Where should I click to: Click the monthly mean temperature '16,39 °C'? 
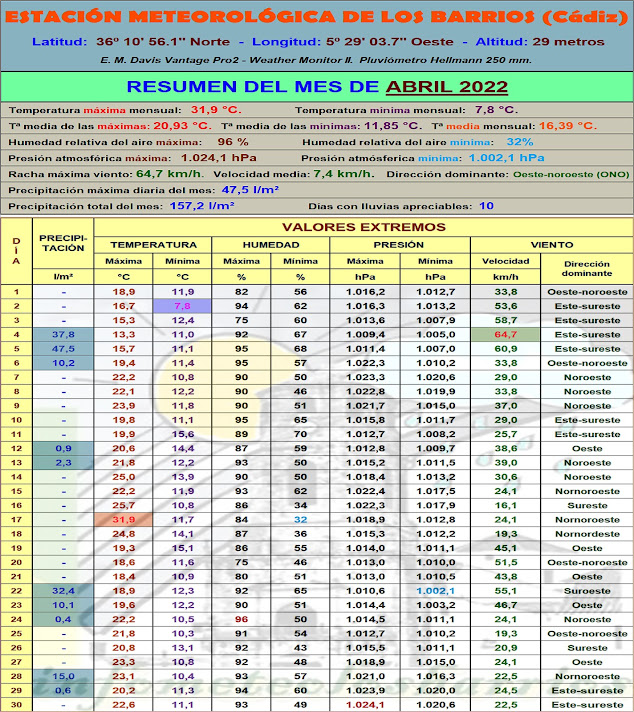pos(568,126)
